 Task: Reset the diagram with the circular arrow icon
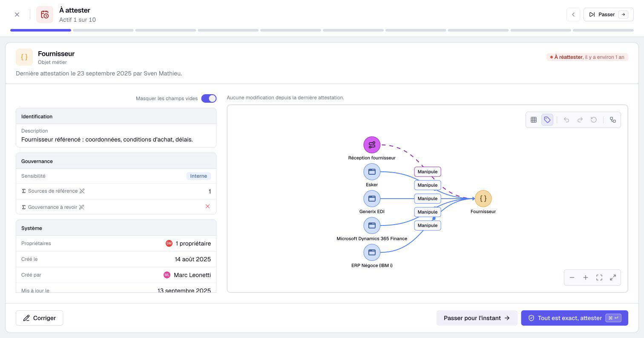point(594,120)
